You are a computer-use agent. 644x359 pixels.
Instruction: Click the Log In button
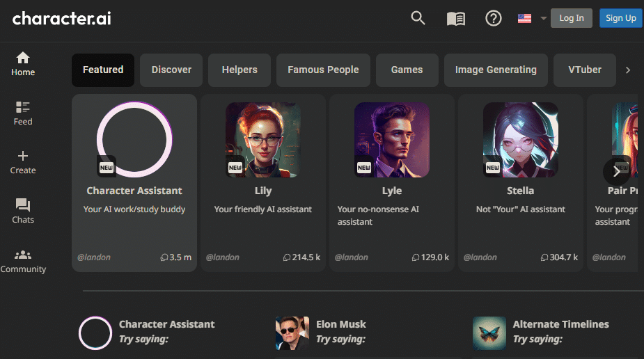(x=572, y=18)
